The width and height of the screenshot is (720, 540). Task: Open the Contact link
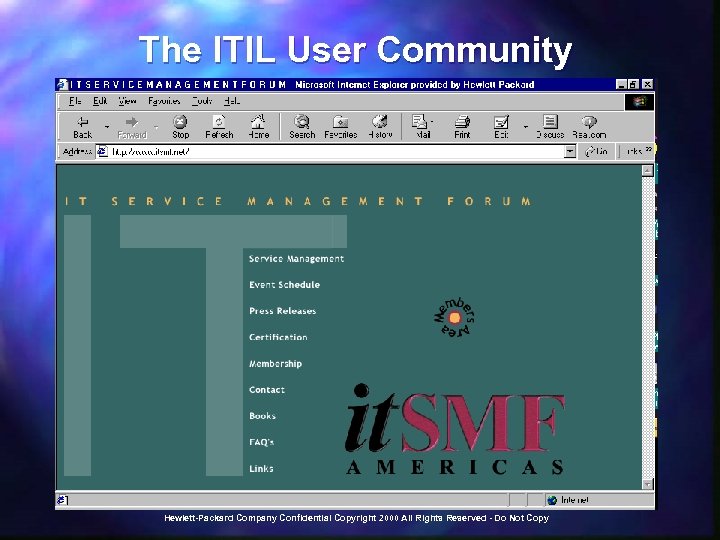pos(267,390)
